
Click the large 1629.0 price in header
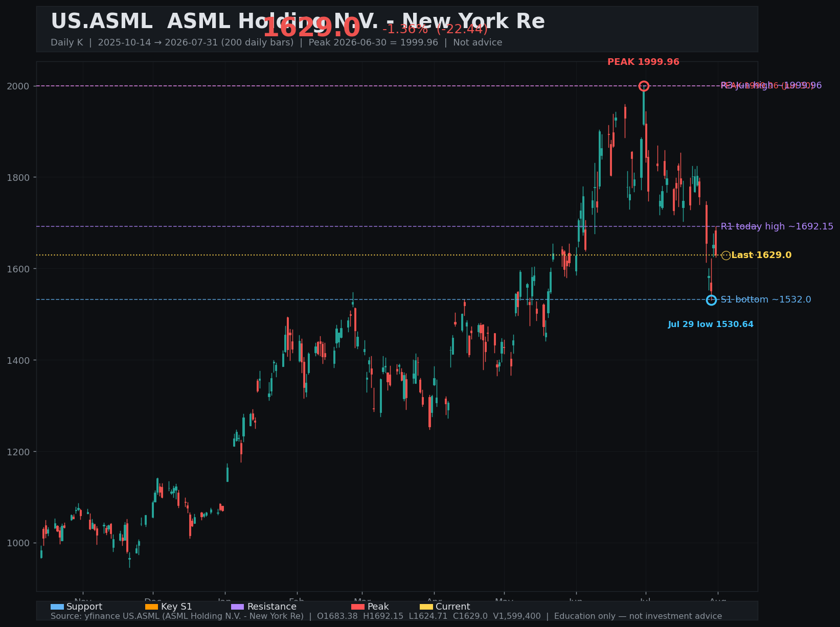click(x=311, y=28)
